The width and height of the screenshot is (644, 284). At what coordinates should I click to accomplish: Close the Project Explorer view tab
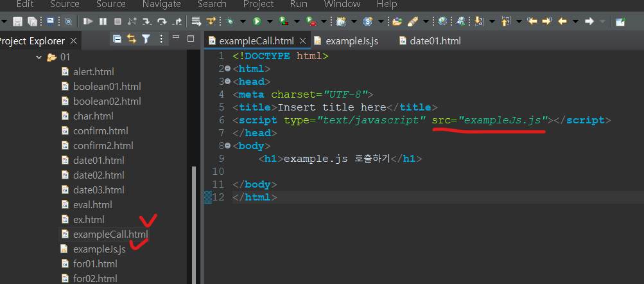pos(74,41)
